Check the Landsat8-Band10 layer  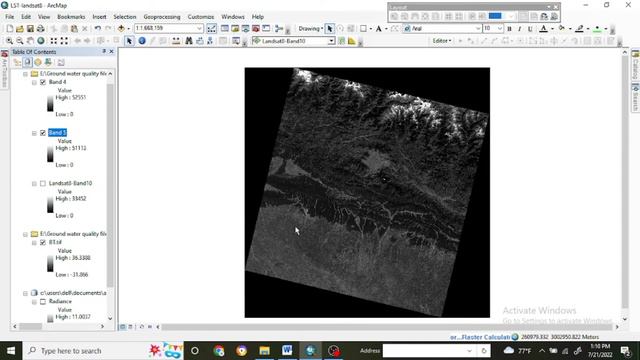(x=43, y=184)
